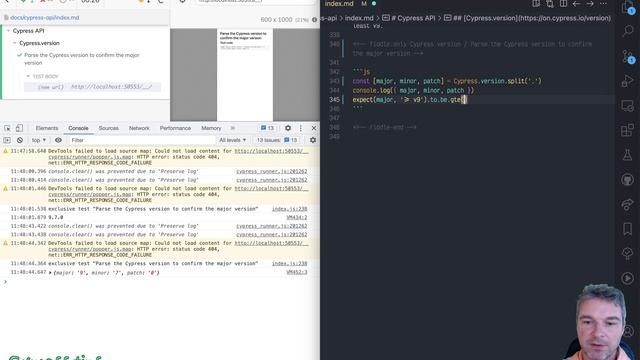Screen dimensions: 640x360
Task: Open the Testing flask icon
Action: [628, 155]
